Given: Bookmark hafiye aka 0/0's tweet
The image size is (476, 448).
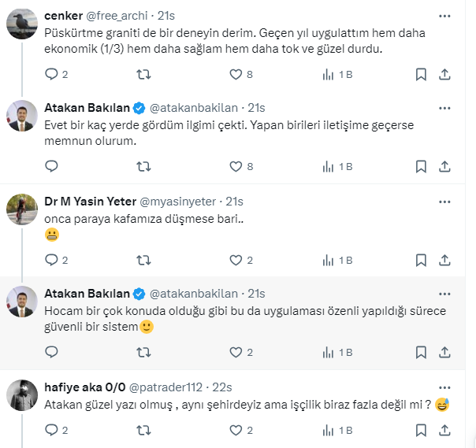Looking at the screenshot, I should [421, 431].
